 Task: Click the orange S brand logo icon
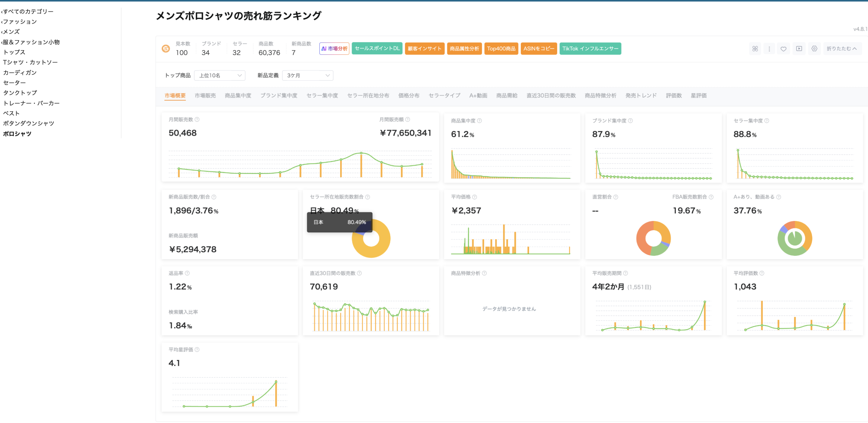point(166,48)
